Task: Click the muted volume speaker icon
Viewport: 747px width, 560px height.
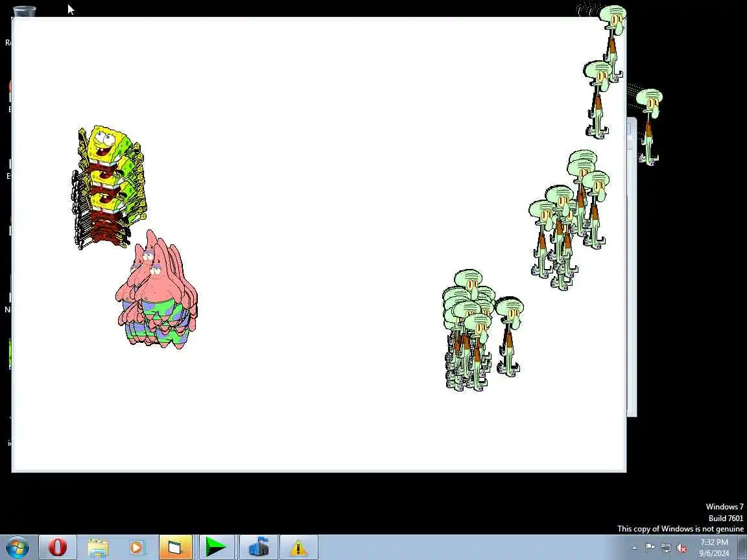Action: (x=682, y=548)
